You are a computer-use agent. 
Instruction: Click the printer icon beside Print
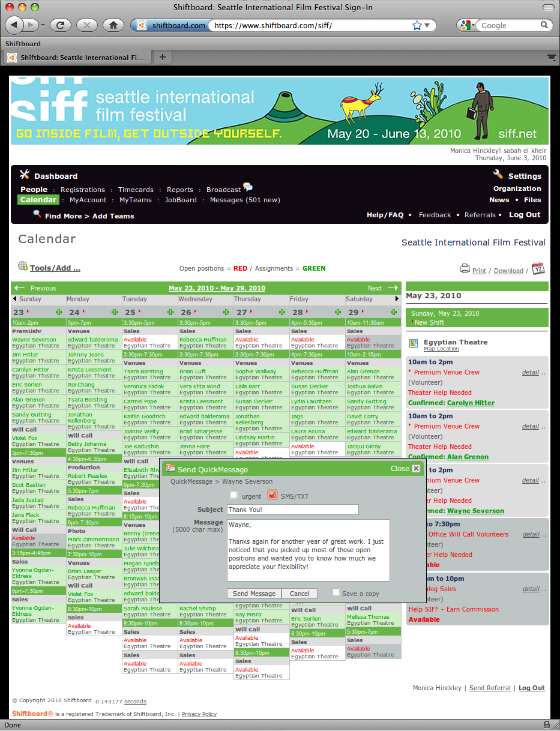(x=465, y=269)
